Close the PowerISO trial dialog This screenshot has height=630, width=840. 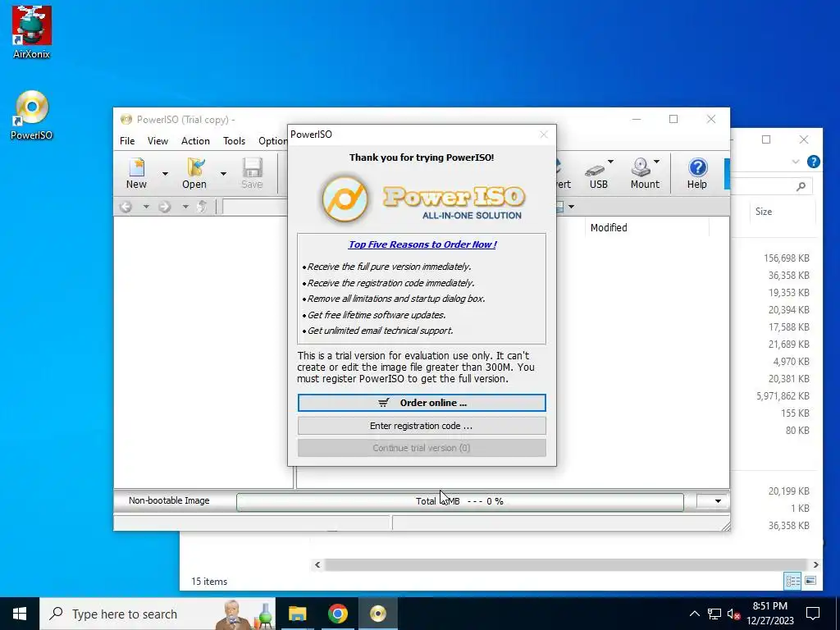click(x=544, y=135)
